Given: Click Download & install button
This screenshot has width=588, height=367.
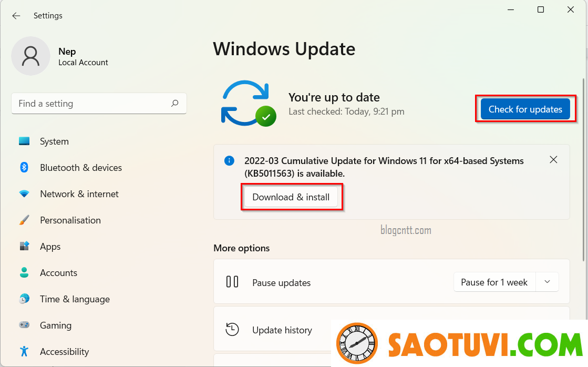Looking at the screenshot, I should point(291,197).
